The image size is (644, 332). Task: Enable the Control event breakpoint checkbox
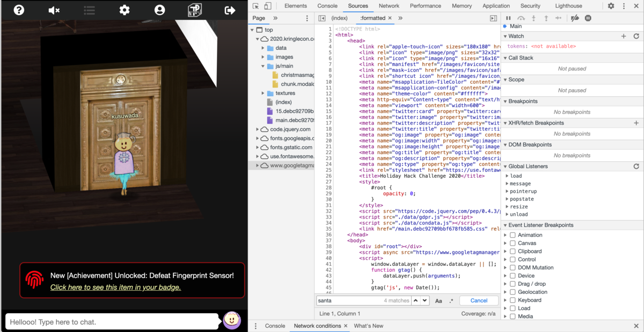click(513, 259)
